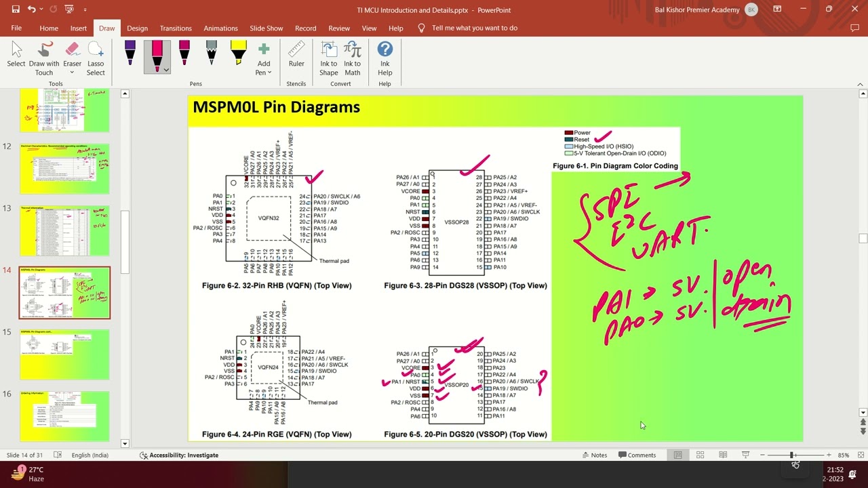The height and width of the screenshot is (488, 868).
Task: Click English (India) language indicator
Action: pyautogui.click(x=90, y=455)
